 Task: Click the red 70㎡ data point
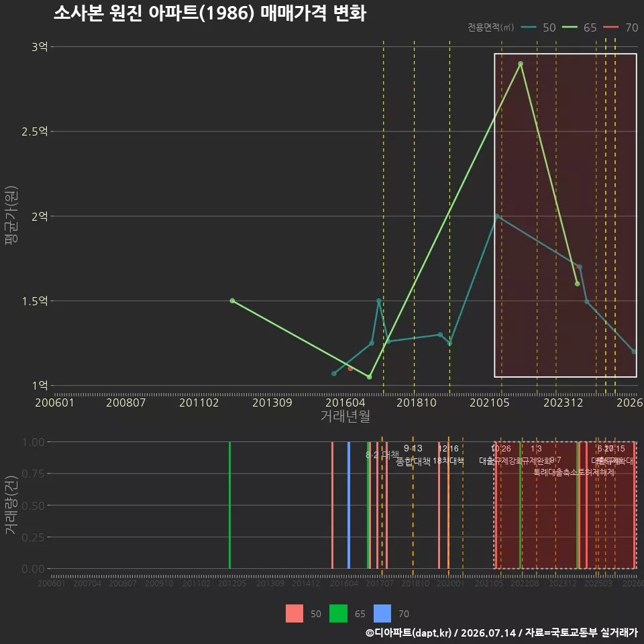click(x=350, y=368)
